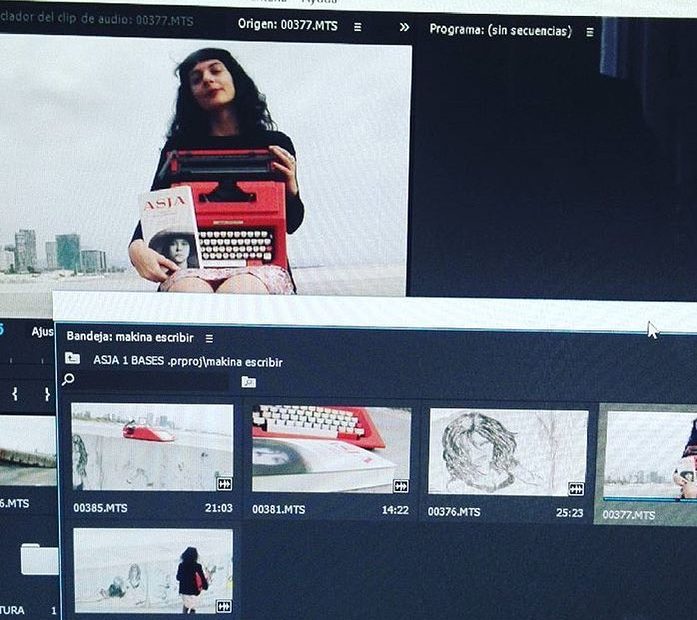This screenshot has width=697, height=620.
Task: Open the Ajus tab in left panel
Action: point(42,332)
